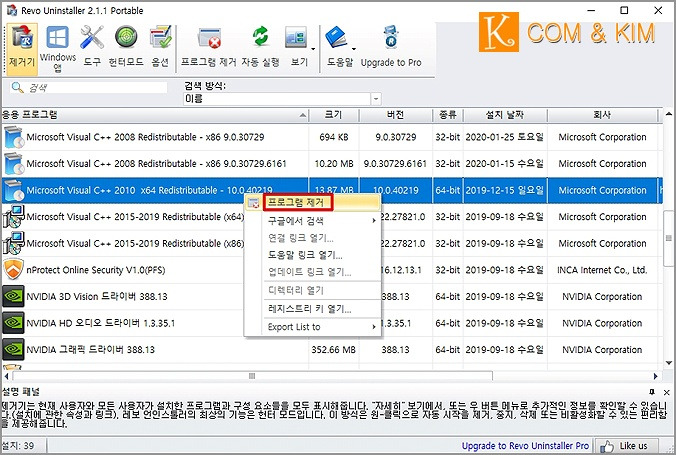
Task: Expand the 보기 dropdown arrow
Action: click(x=313, y=48)
